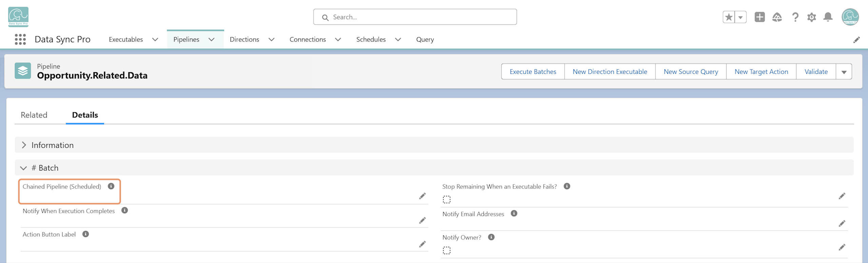Click the global actions plus icon

tap(759, 17)
